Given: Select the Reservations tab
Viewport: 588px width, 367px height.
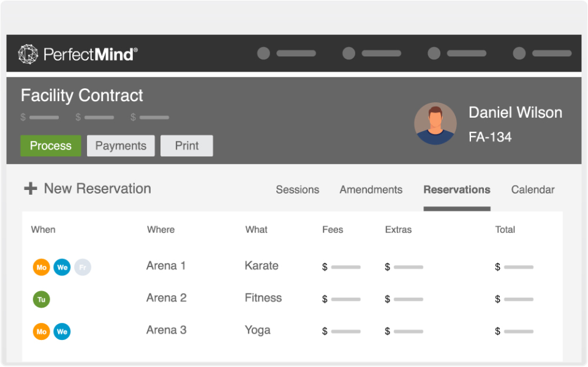Looking at the screenshot, I should pos(456,190).
